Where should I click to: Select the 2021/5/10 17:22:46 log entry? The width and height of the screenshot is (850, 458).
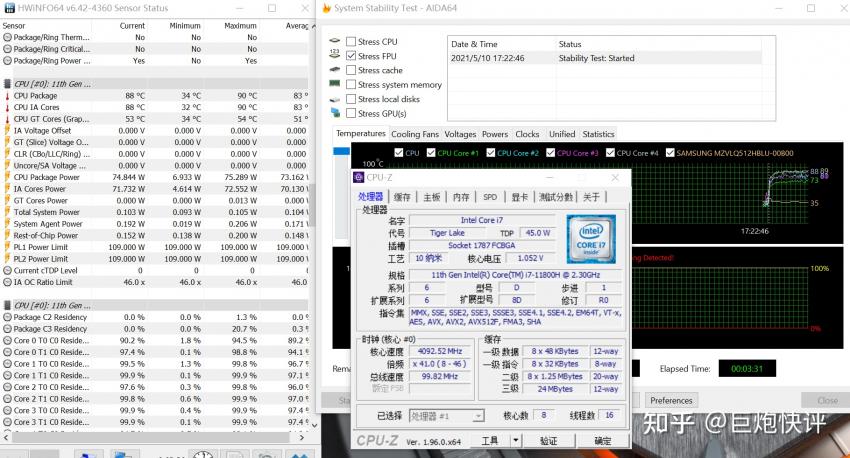coord(605,58)
